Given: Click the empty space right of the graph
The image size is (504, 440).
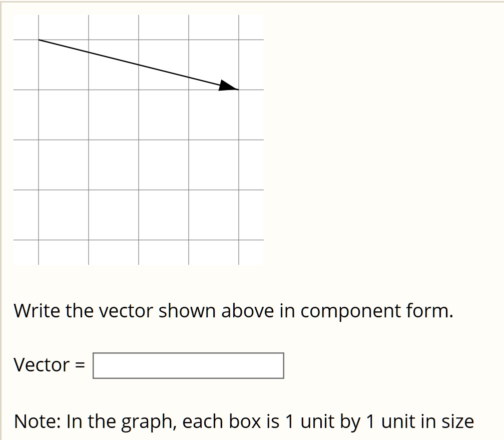Looking at the screenshot, I should click(x=375, y=140).
